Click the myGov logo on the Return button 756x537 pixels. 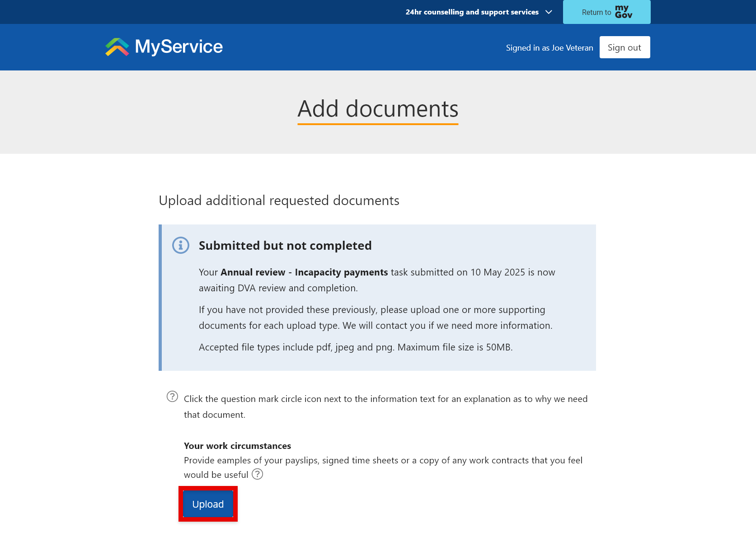pyautogui.click(x=624, y=12)
